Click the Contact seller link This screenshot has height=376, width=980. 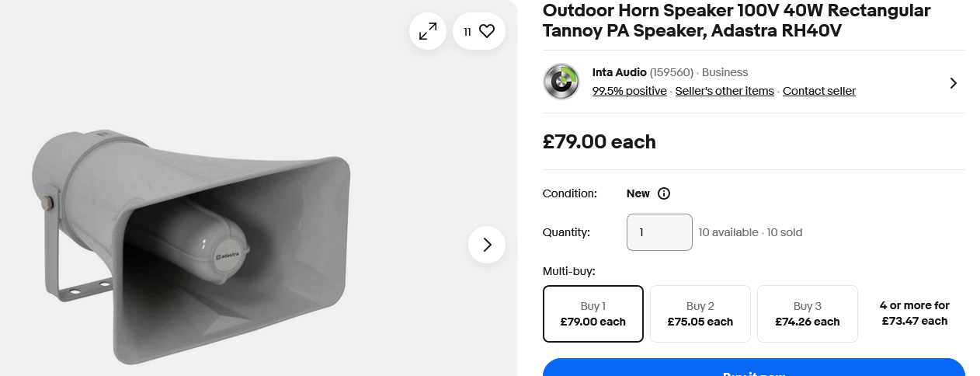[x=819, y=91]
